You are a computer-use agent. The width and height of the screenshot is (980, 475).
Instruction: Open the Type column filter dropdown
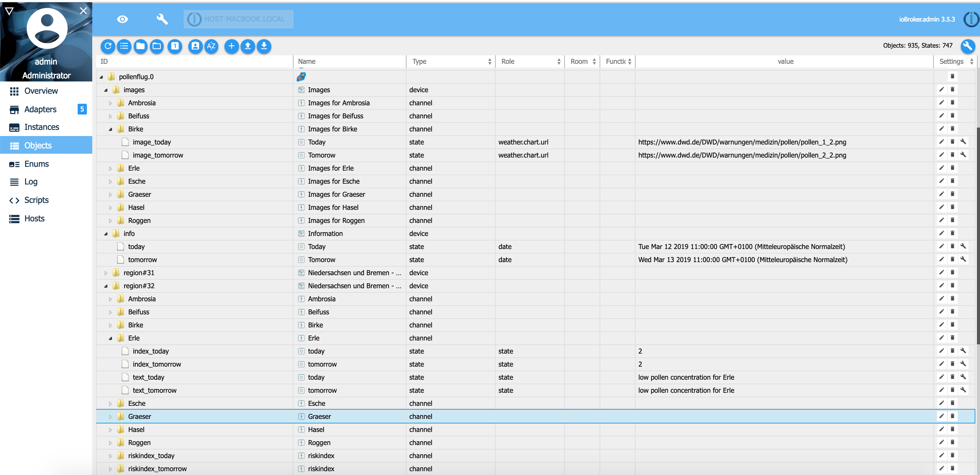450,61
